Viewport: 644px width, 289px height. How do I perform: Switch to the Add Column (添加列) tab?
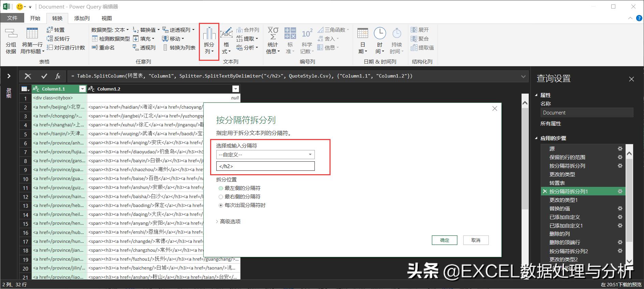coord(82,18)
